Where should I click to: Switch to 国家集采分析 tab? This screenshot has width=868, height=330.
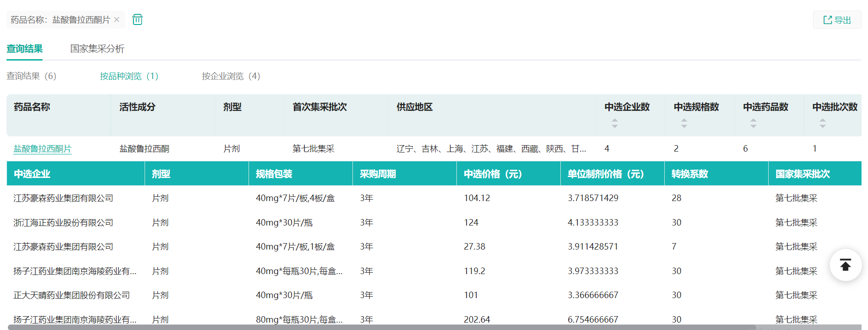point(97,49)
